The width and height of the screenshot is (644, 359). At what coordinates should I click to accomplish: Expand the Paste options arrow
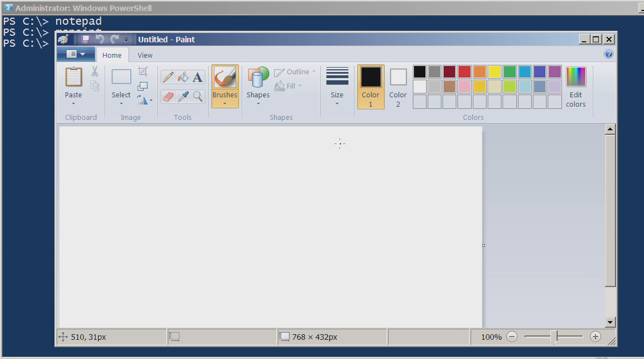click(74, 104)
